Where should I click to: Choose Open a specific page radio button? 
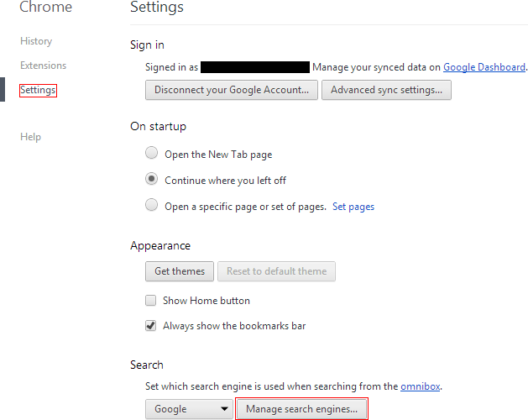pyautogui.click(x=152, y=205)
